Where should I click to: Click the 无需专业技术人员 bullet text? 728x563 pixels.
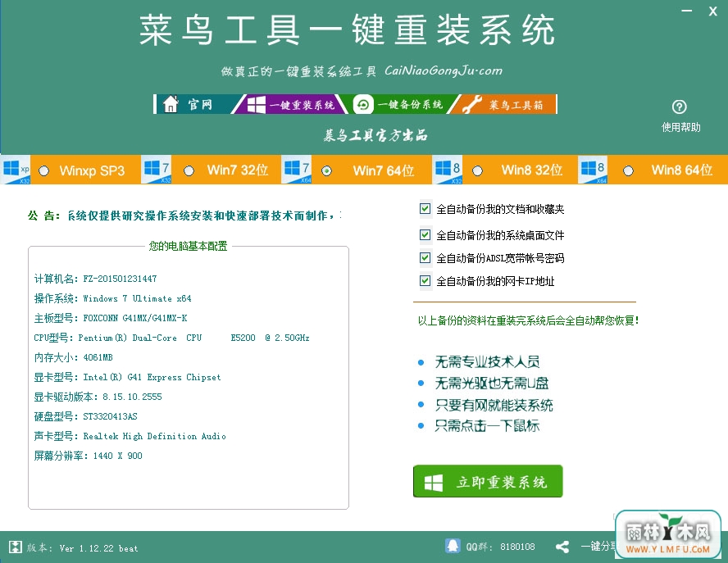pos(487,361)
